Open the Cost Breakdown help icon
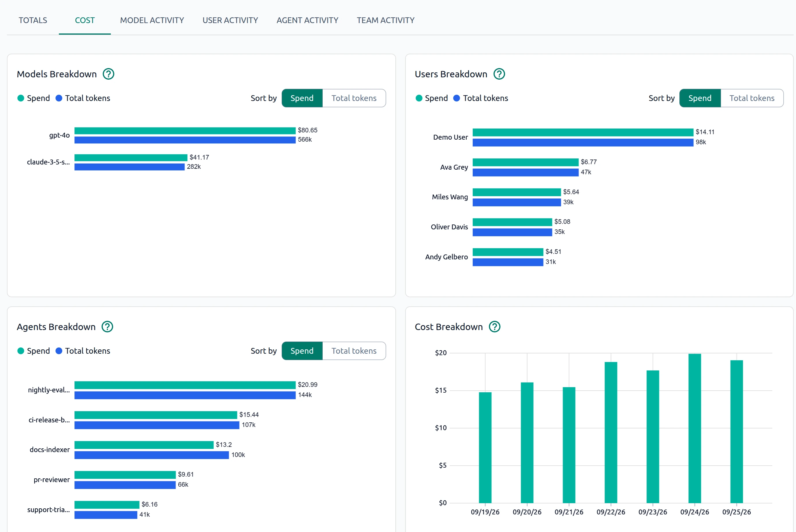Viewport: 796px width, 532px height. click(495, 327)
